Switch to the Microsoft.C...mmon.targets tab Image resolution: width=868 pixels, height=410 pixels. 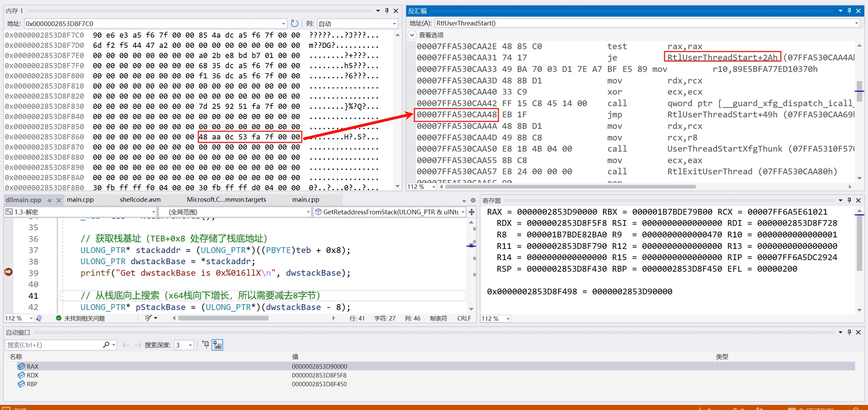coord(226,200)
